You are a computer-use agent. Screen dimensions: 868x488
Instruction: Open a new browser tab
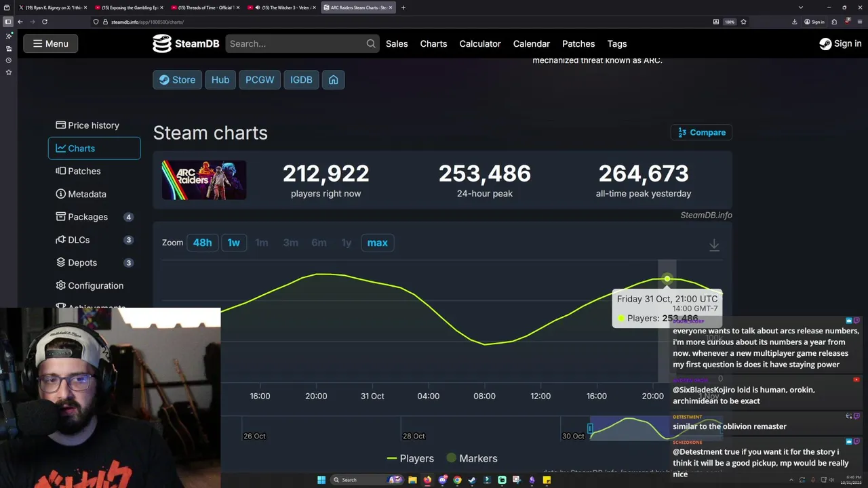point(403,7)
